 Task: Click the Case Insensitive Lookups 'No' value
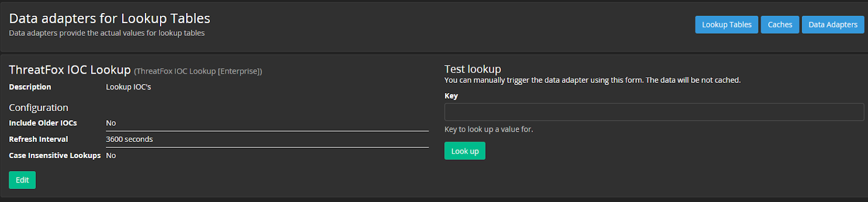(x=111, y=155)
